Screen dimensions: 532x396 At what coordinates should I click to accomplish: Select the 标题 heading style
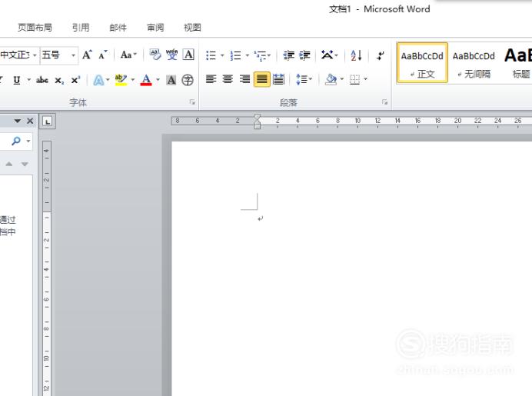(517, 63)
